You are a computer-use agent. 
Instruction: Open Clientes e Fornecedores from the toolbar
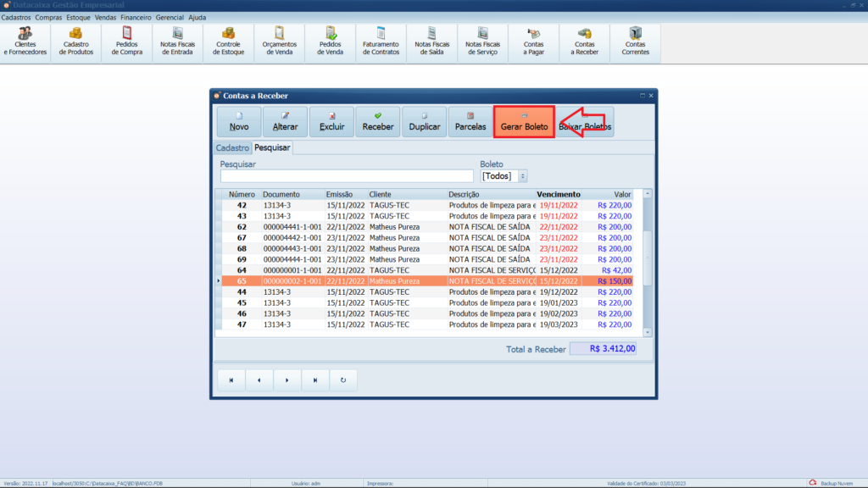(x=25, y=42)
